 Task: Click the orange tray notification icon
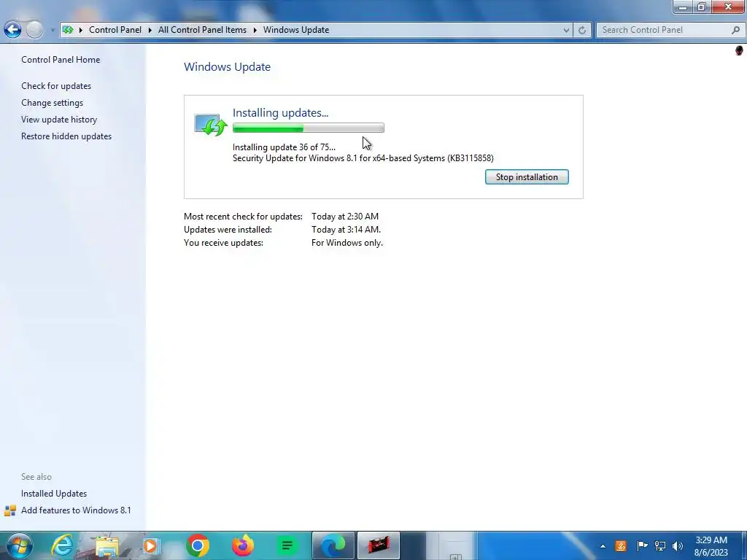tap(621, 545)
